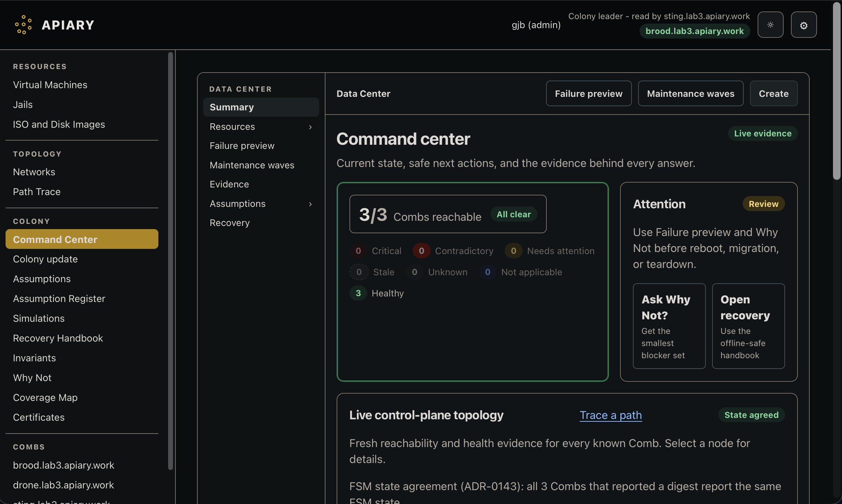The height and width of the screenshot is (504, 842).
Task: Click the Critical count indicator
Action: [375, 251]
